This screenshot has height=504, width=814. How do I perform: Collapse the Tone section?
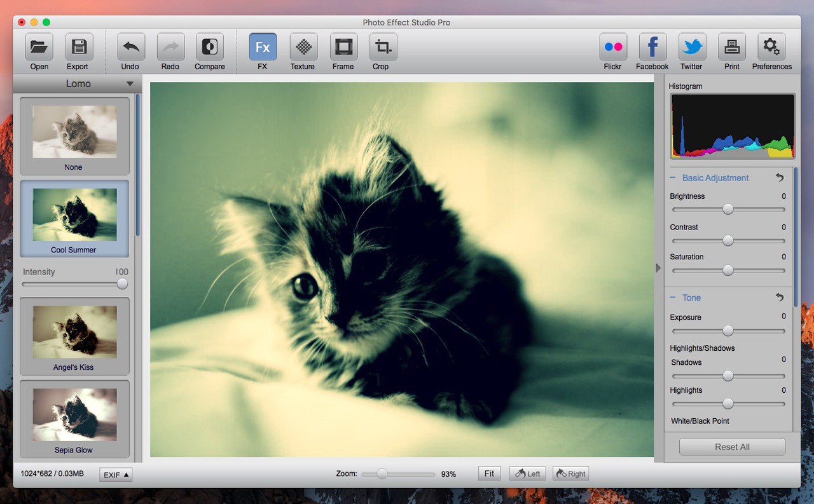[673, 297]
